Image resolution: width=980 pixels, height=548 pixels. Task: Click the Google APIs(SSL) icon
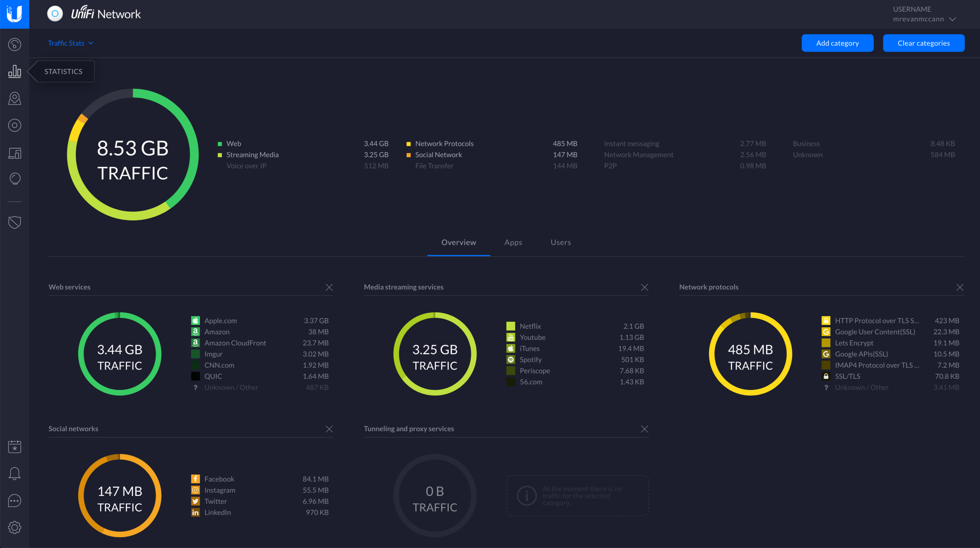(x=826, y=354)
